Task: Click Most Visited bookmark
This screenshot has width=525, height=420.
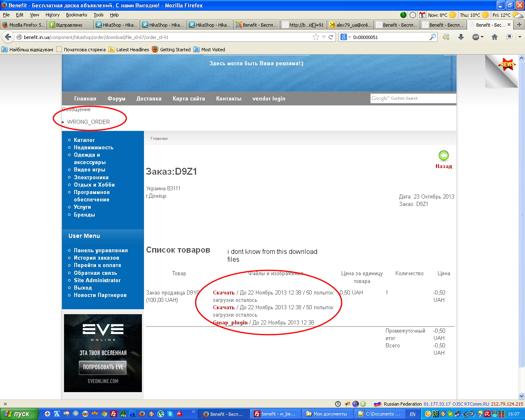Action: [x=209, y=50]
